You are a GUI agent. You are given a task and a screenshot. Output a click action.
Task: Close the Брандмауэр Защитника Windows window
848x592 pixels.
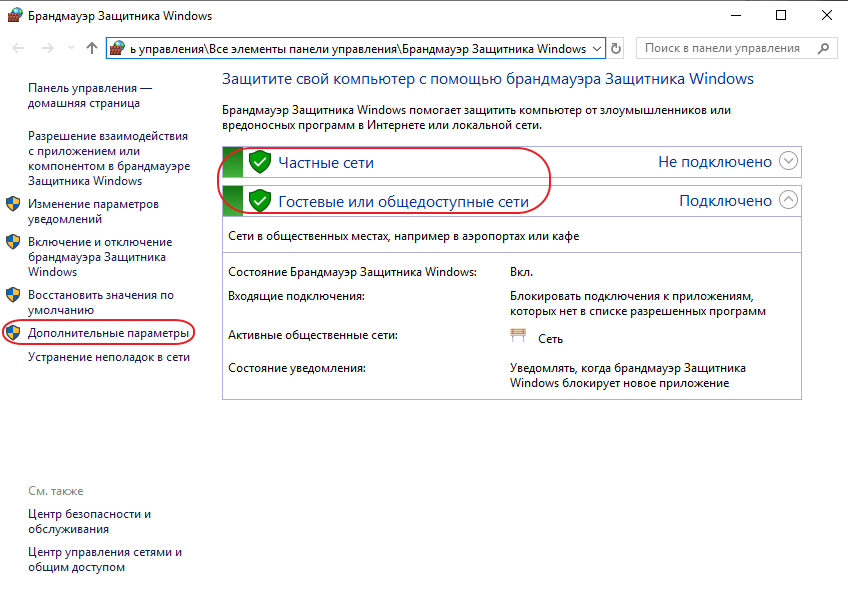coord(826,15)
